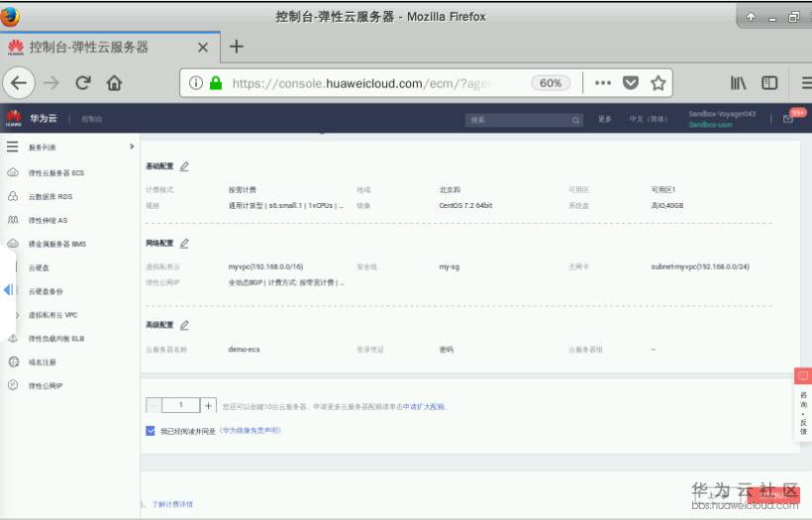
Task: Decrease server quantity with minus button
Action: [153, 405]
